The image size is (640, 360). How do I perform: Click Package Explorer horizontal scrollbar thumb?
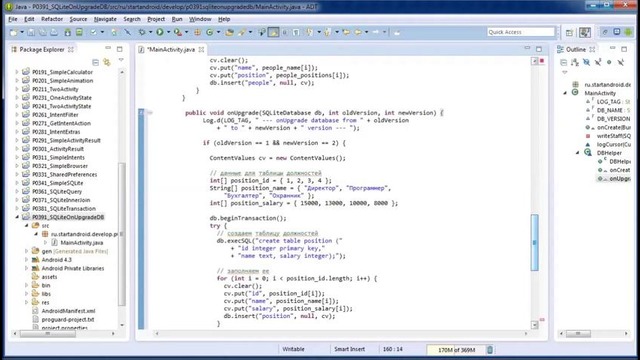(x=48, y=334)
